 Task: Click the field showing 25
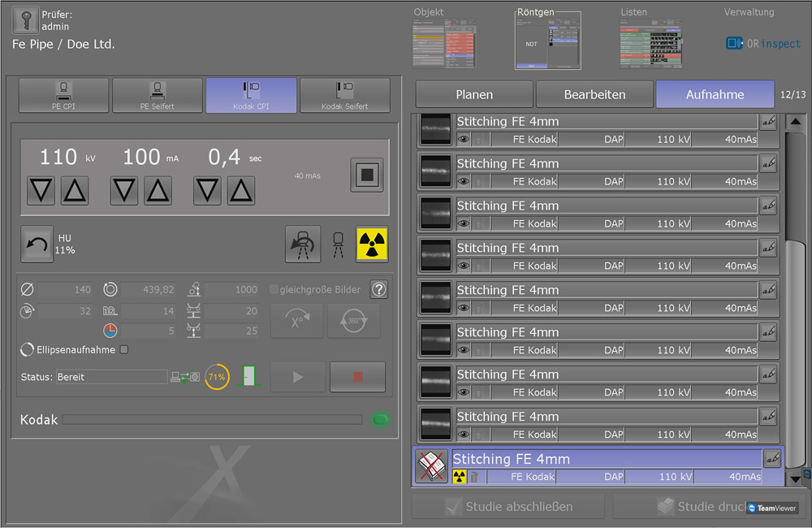coord(231,331)
